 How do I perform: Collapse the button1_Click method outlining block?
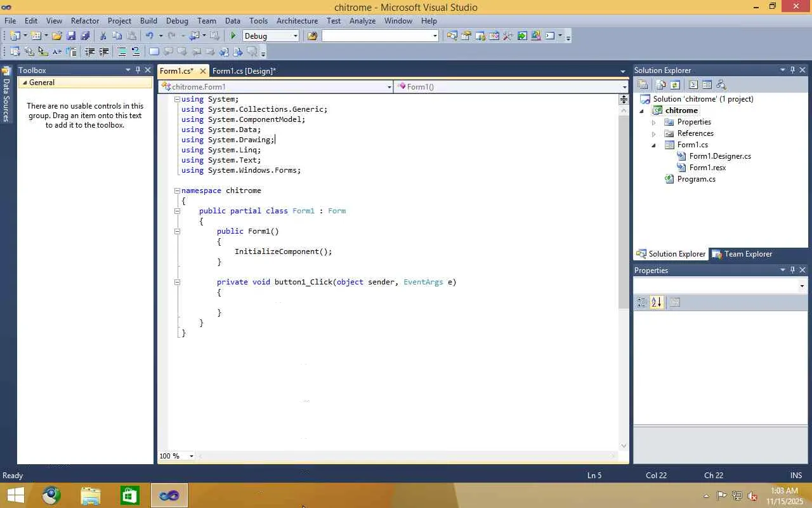[177, 282]
